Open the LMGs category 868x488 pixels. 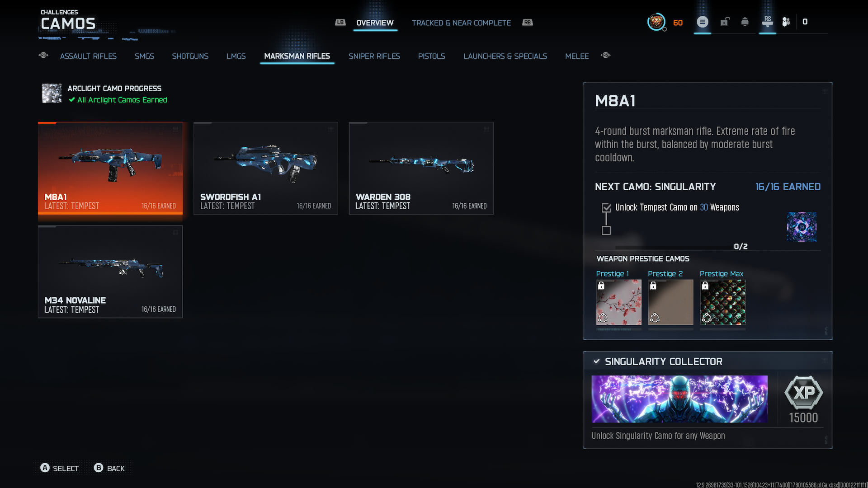[236, 56]
